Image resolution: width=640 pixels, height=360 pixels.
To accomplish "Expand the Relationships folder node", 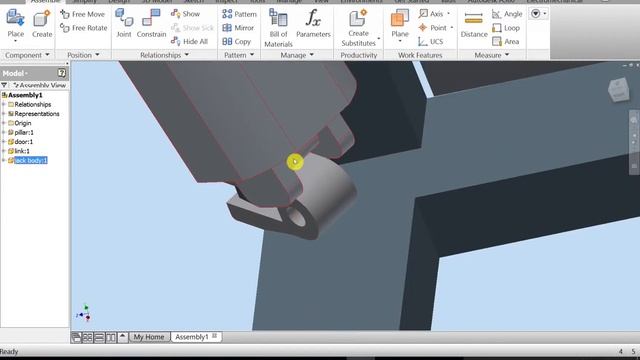I will pyautogui.click(x=4, y=104).
